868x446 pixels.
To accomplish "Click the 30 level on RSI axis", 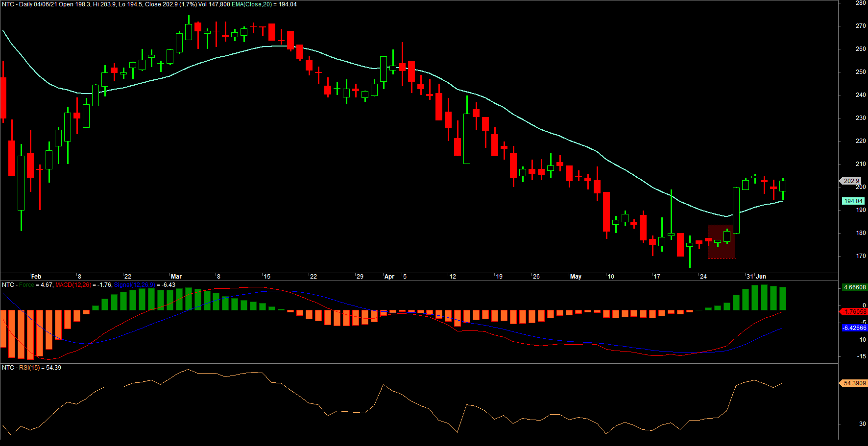I will point(862,424).
